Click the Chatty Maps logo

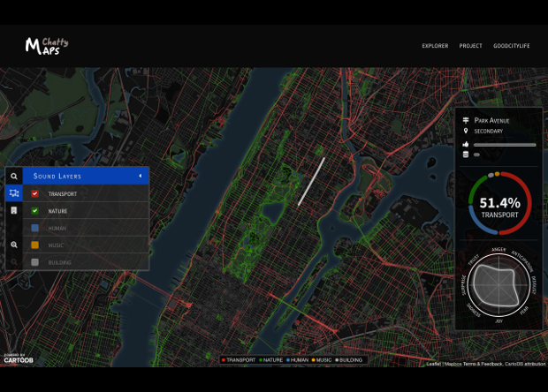click(x=47, y=46)
